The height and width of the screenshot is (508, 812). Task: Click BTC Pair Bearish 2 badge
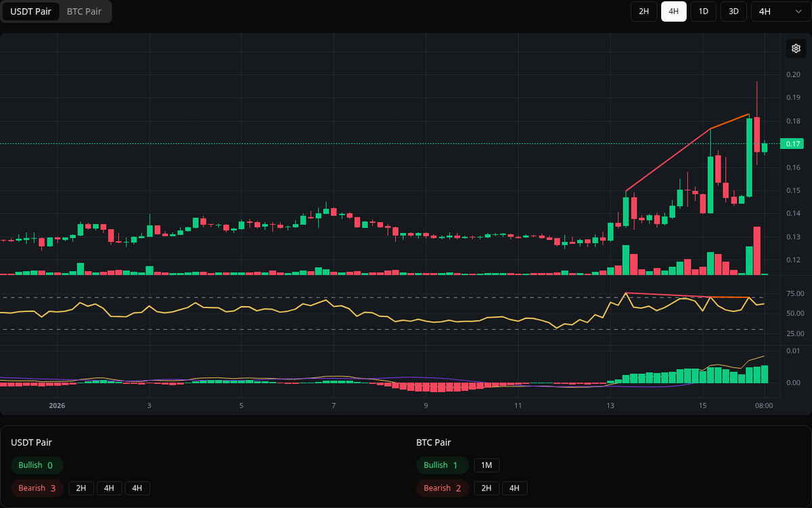coord(443,488)
